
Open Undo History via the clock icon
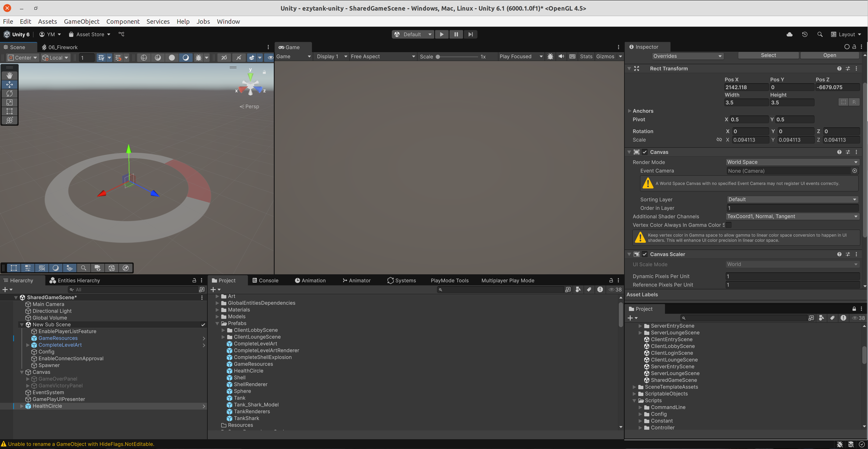point(805,34)
